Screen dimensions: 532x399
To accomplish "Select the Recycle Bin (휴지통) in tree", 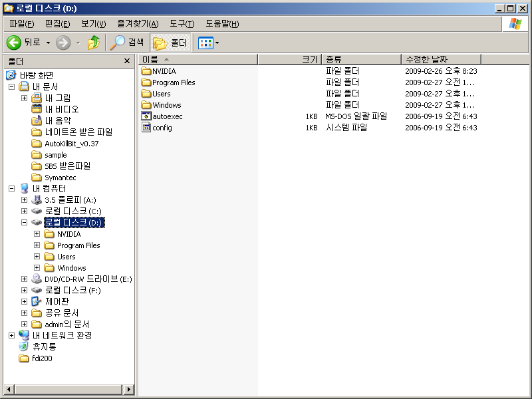I will pyautogui.click(x=44, y=346).
